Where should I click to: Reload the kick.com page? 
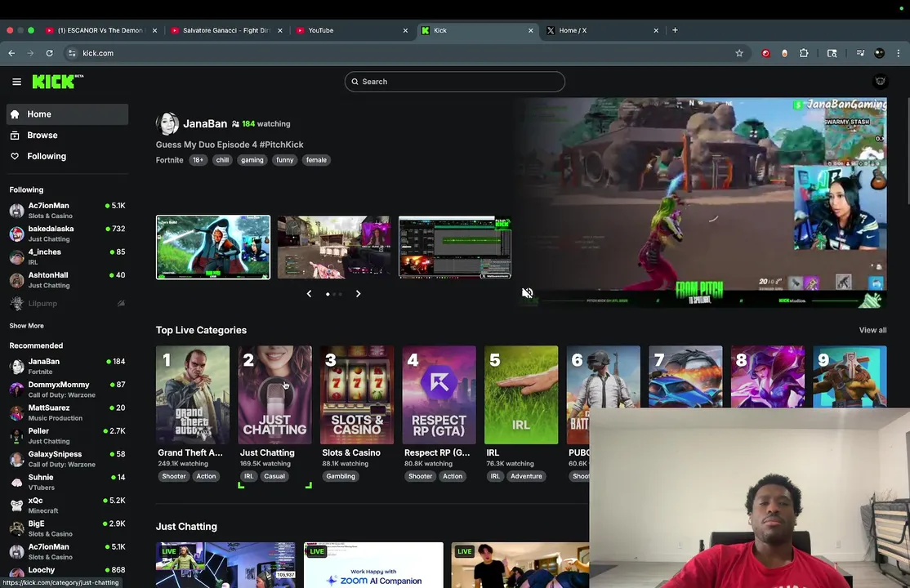49,53
